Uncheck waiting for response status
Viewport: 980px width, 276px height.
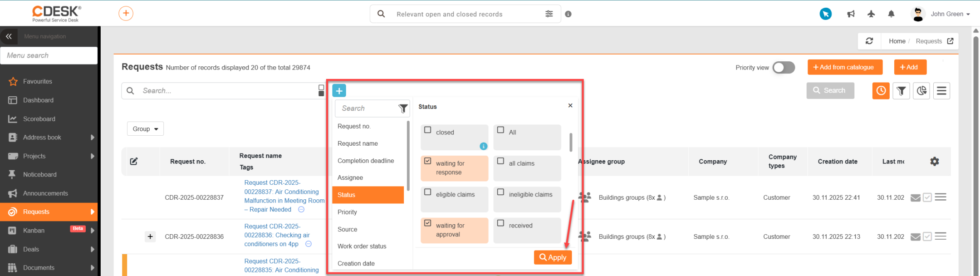(427, 161)
